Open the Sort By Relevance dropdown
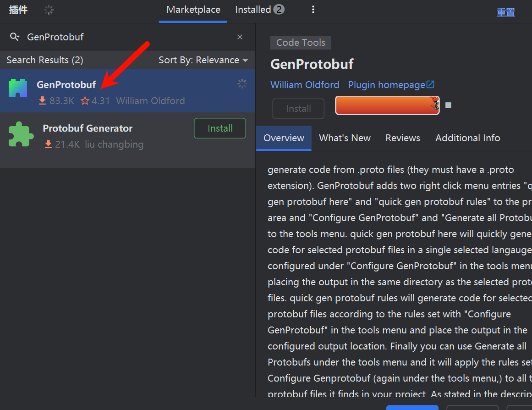This screenshot has height=410, width=532. 203,60
